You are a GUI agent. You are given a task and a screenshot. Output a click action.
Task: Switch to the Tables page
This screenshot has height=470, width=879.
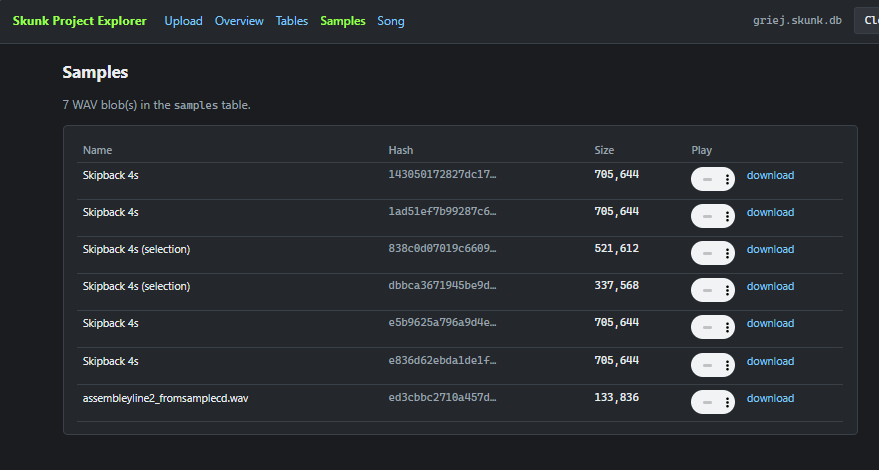tap(292, 21)
